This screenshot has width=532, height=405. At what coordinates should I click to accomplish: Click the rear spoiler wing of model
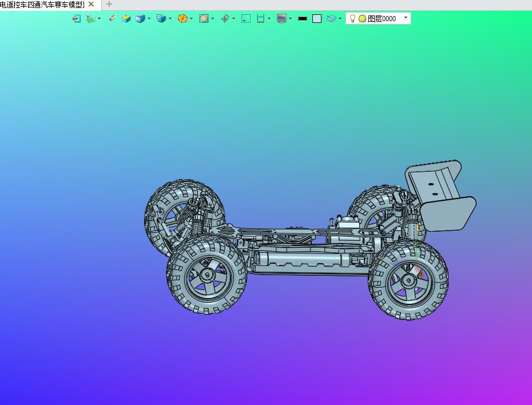click(x=440, y=196)
